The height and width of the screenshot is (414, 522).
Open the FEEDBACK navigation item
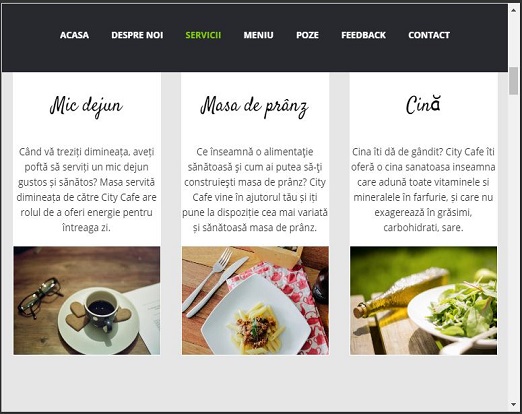pos(363,35)
